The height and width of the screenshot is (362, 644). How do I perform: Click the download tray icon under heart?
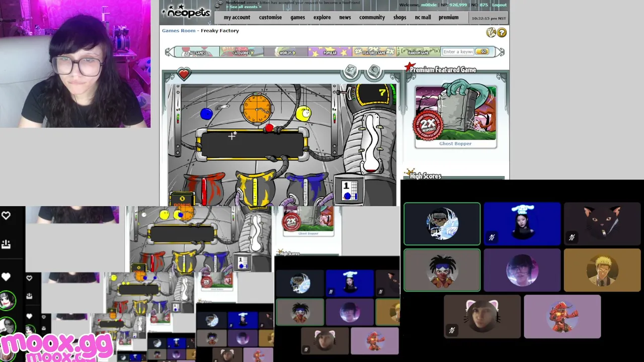[x=6, y=244]
